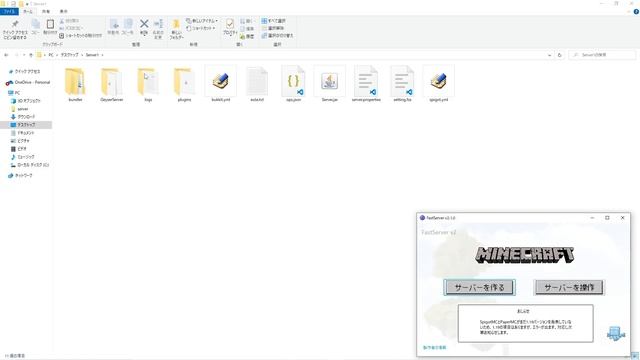Switch to the Home ribbon tab

click(28, 11)
